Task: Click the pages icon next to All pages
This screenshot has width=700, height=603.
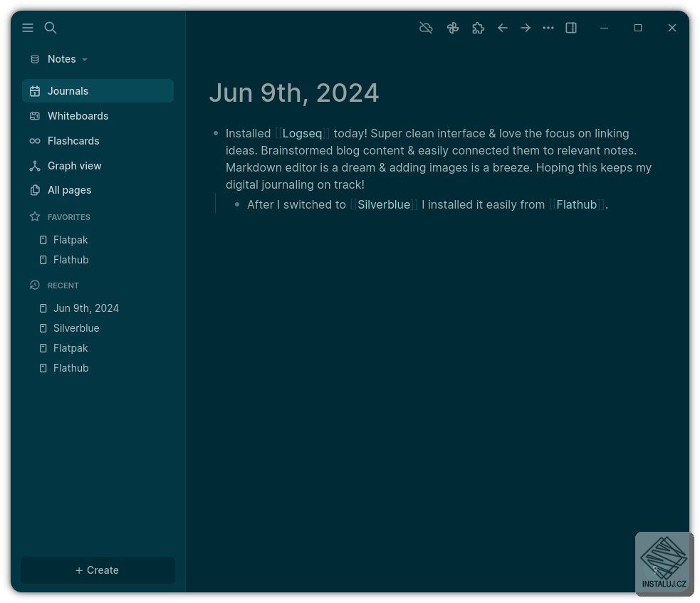Action: (35, 190)
